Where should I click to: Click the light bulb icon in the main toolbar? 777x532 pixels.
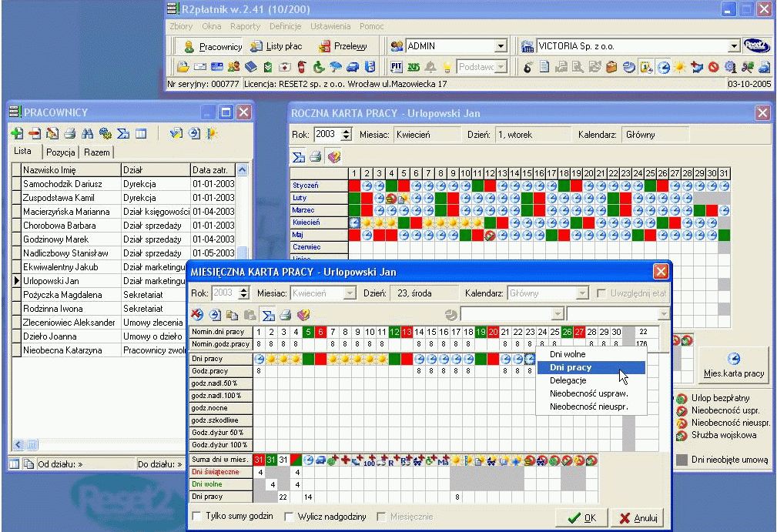(x=447, y=66)
